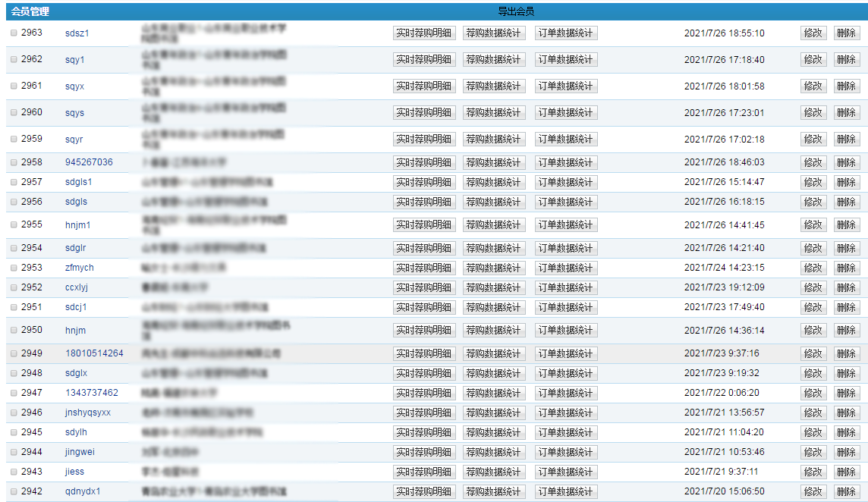868x502 pixels.
Task: Open username link 945267036
Action: (89, 162)
